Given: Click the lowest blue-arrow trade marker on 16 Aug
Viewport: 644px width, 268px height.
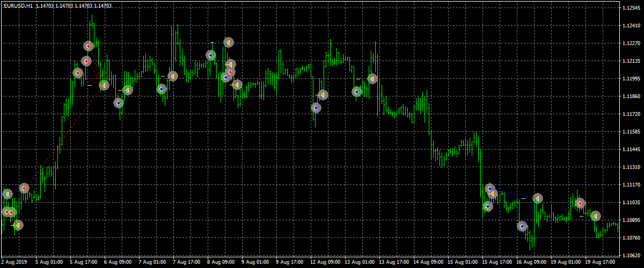Looking at the screenshot, I should [x=522, y=226].
